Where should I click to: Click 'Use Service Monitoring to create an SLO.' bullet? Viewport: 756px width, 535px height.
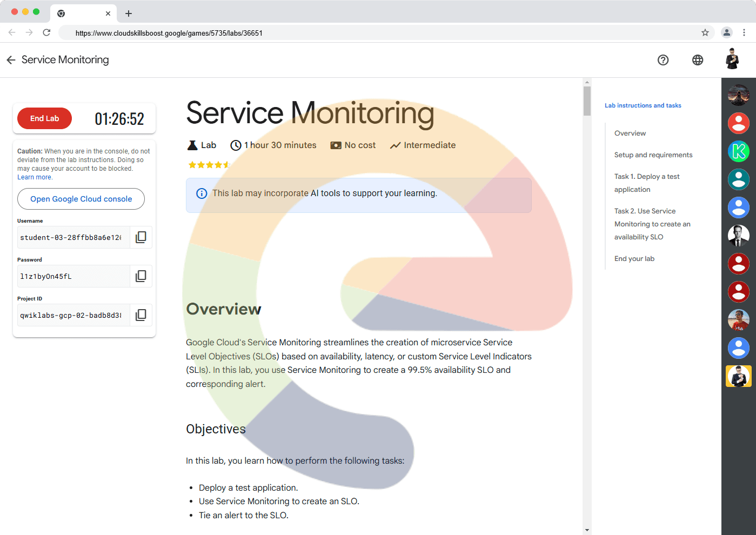tap(279, 501)
